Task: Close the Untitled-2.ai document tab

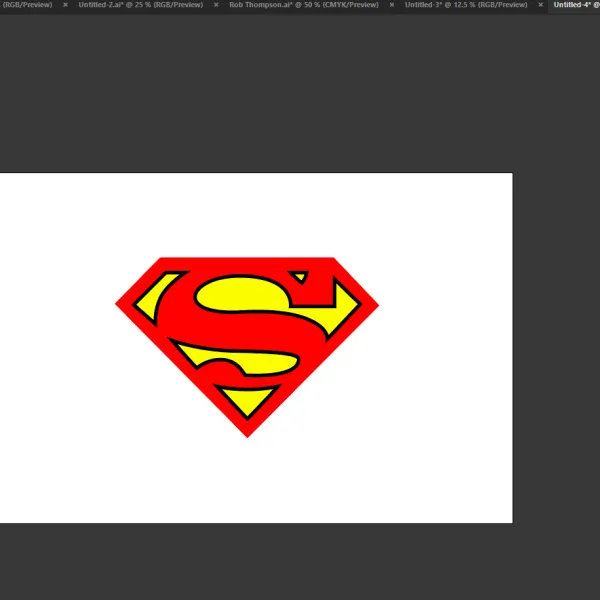Action: 216,5
